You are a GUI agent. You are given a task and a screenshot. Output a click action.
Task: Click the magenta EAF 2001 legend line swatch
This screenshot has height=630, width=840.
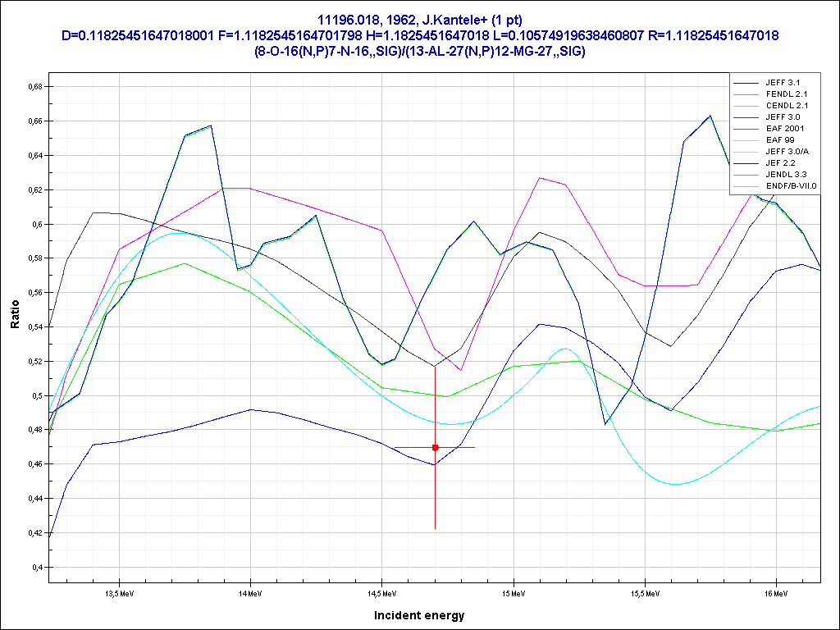pos(746,129)
